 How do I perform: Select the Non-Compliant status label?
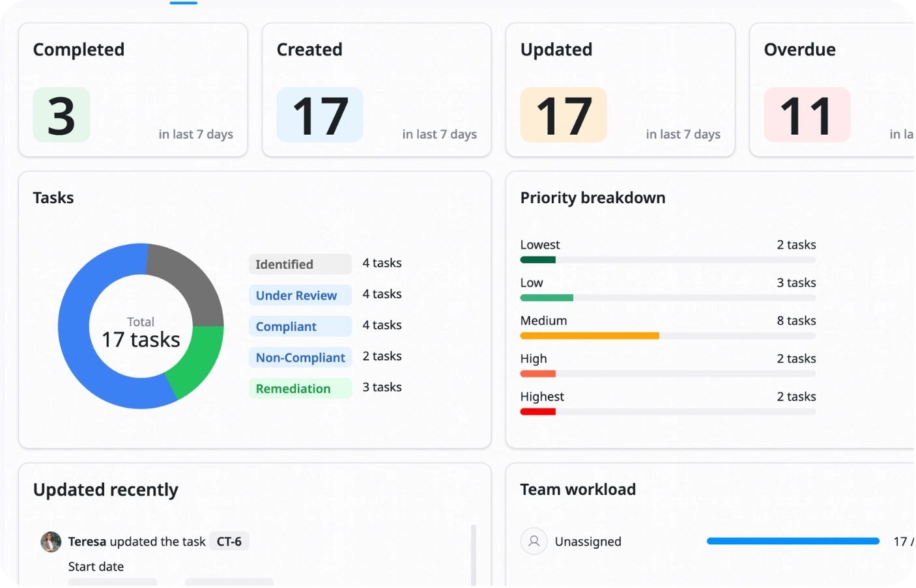point(300,357)
